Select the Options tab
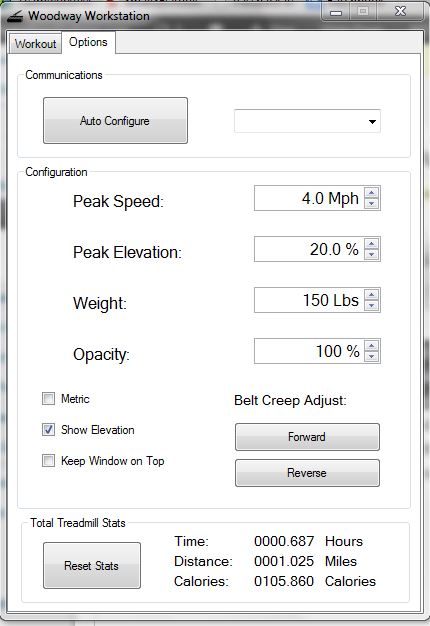This screenshot has width=430, height=626. (x=88, y=42)
